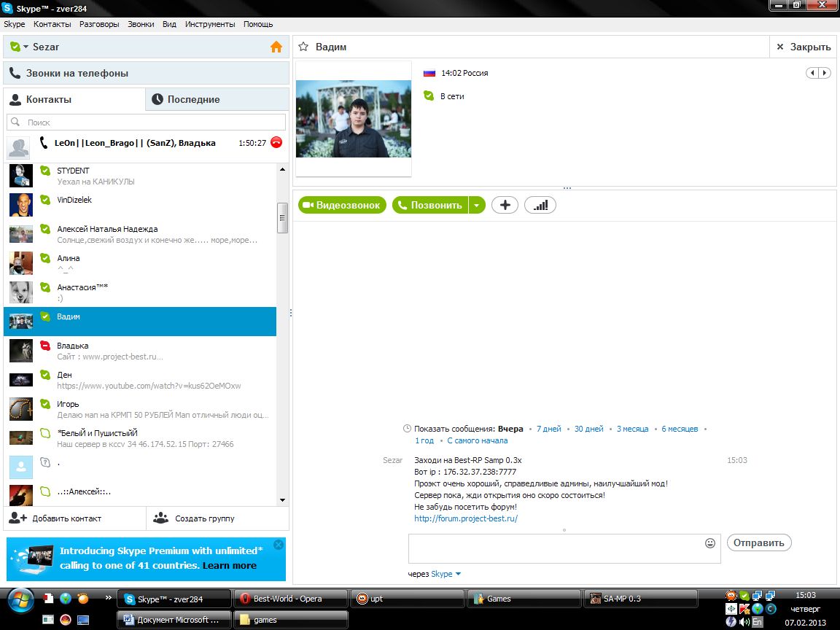
Task: Open the Разговоры menu
Action: tap(99, 24)
